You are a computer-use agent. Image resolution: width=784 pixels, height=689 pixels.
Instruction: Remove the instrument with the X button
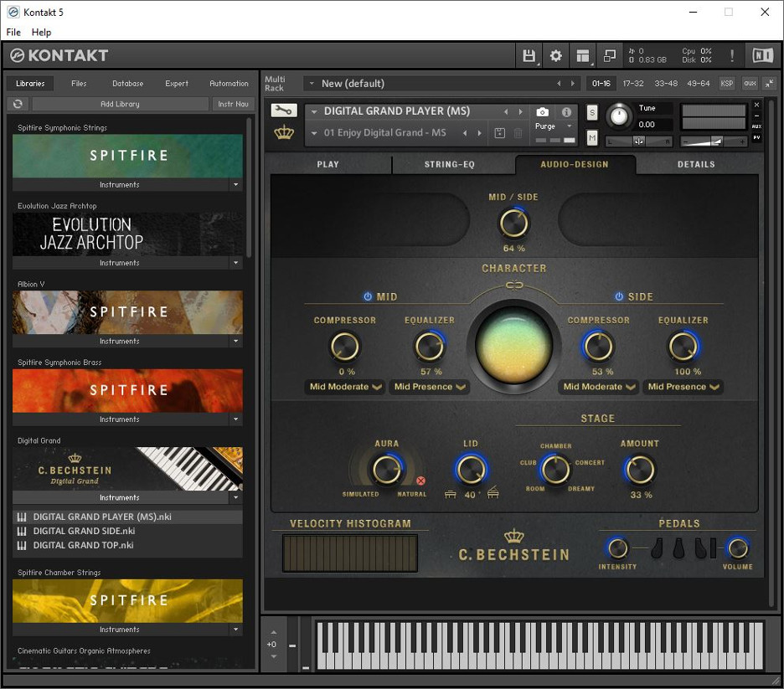click(x=756, y=105)
